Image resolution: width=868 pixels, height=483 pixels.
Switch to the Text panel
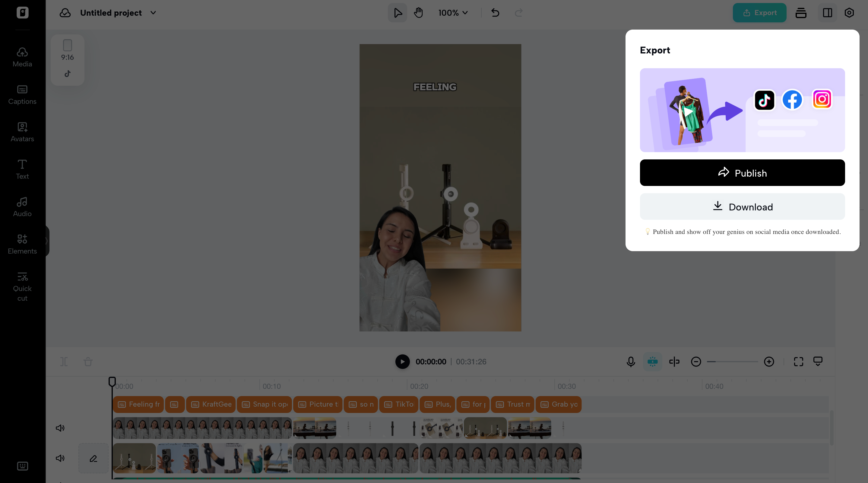pos(22,169)
